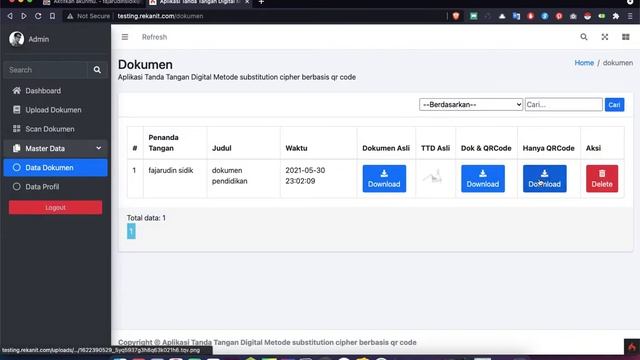Click the Upload Dokumen book icon
The height and width of the screenshot is (360, 640).
16,110
